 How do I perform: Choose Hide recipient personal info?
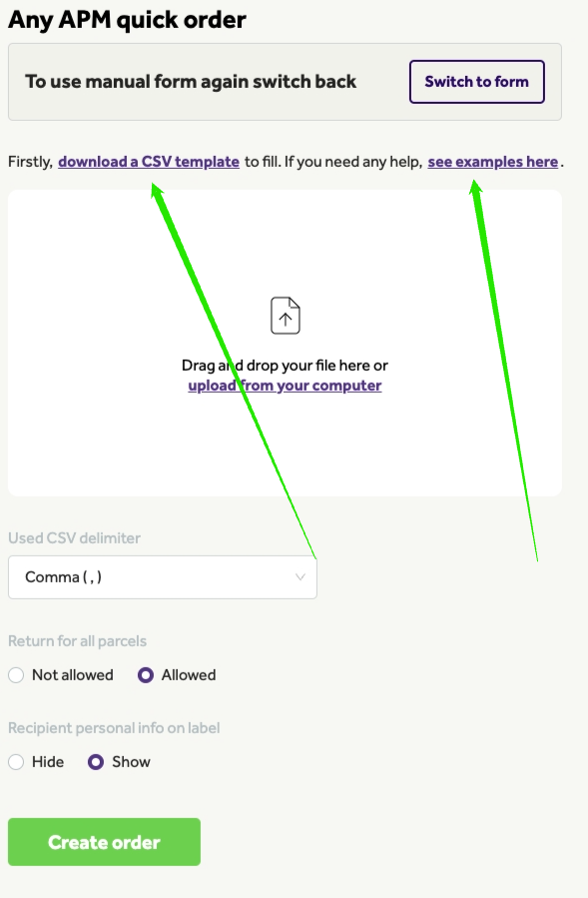(16, 762)
